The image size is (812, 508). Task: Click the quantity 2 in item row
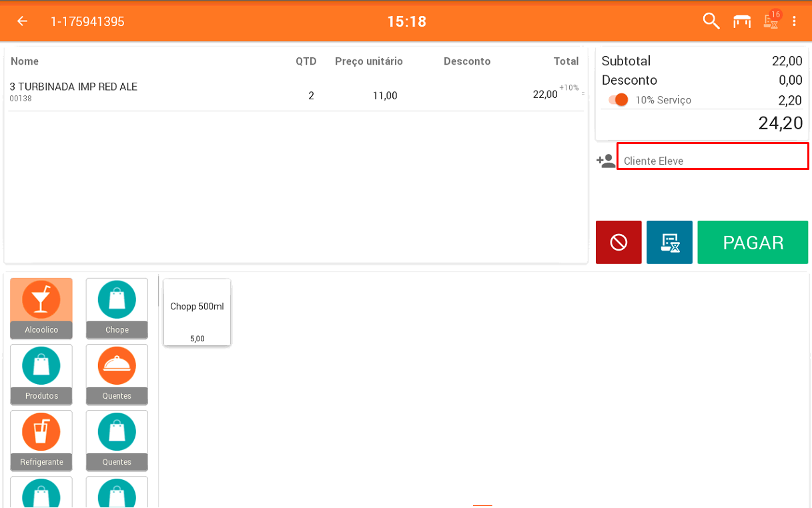[311, 95]
